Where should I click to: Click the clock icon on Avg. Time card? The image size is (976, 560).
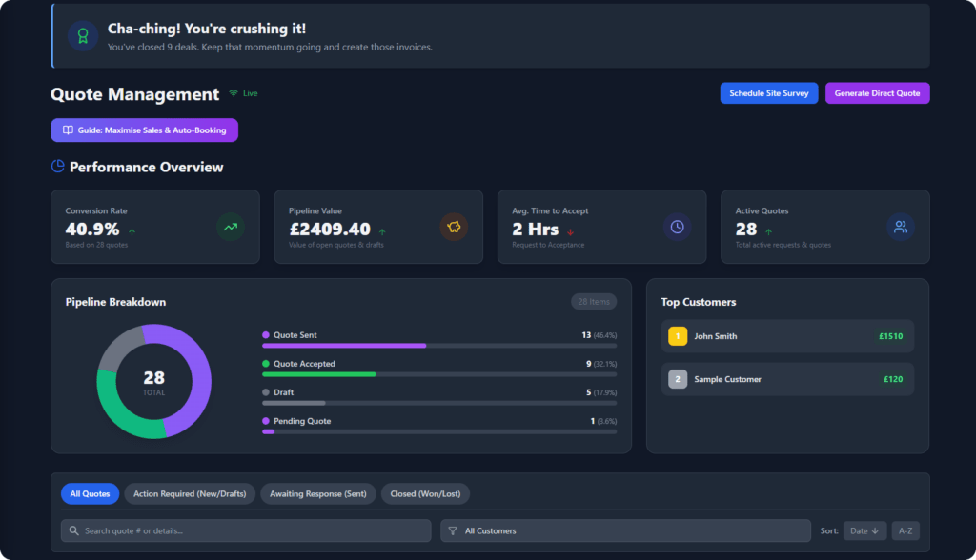click(677, 227)
